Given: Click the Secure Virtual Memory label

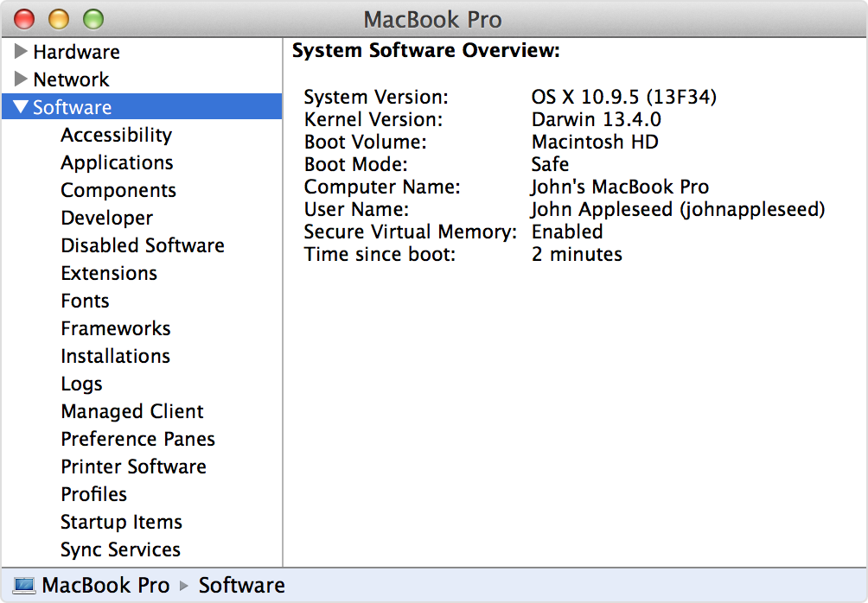Looking at the screenshot, I should [x=410, y=232].
